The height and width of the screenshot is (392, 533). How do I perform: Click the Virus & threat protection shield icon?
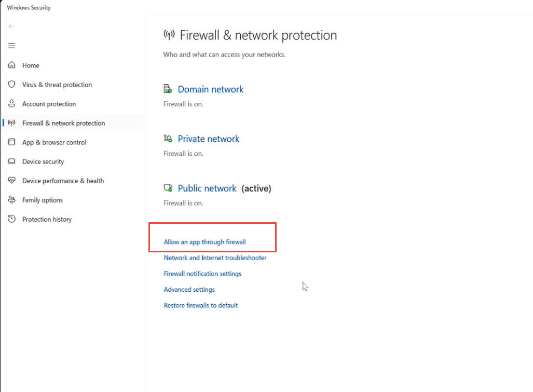pyautogui.click(x=11, y=85)
